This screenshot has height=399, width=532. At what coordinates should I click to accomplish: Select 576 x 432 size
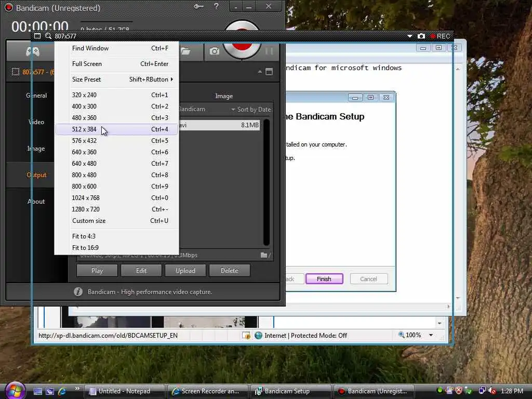[117, 141]
